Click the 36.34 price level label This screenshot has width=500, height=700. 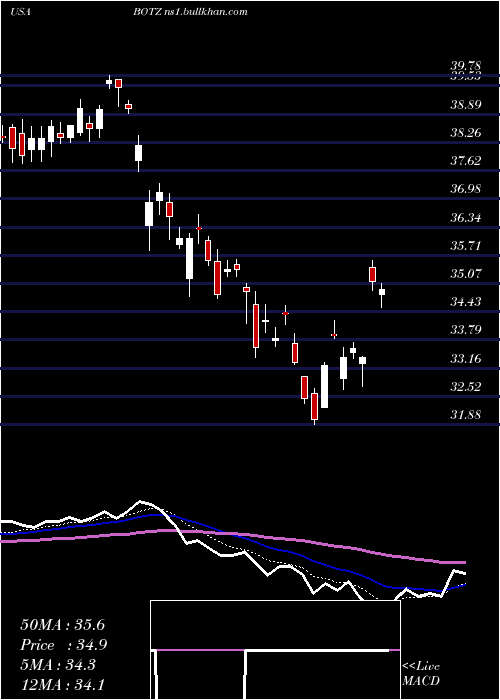pos(466,218)
